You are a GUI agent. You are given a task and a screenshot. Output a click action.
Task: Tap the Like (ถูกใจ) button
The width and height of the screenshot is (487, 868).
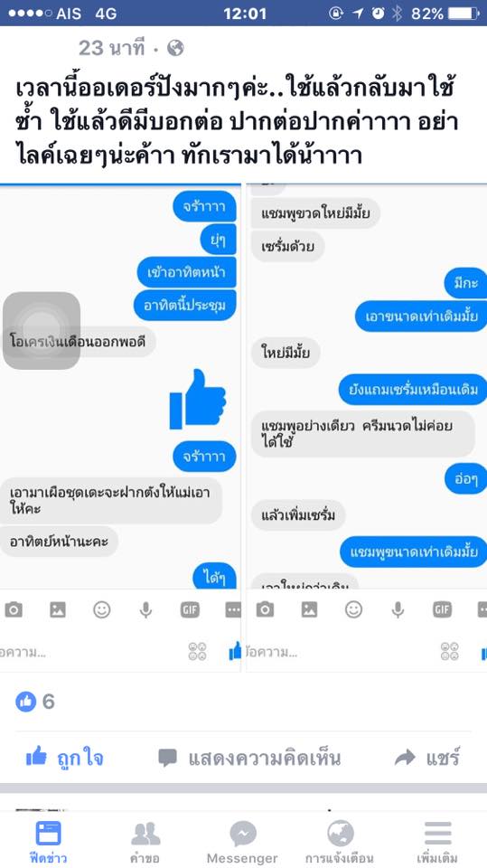coord(65,758)
